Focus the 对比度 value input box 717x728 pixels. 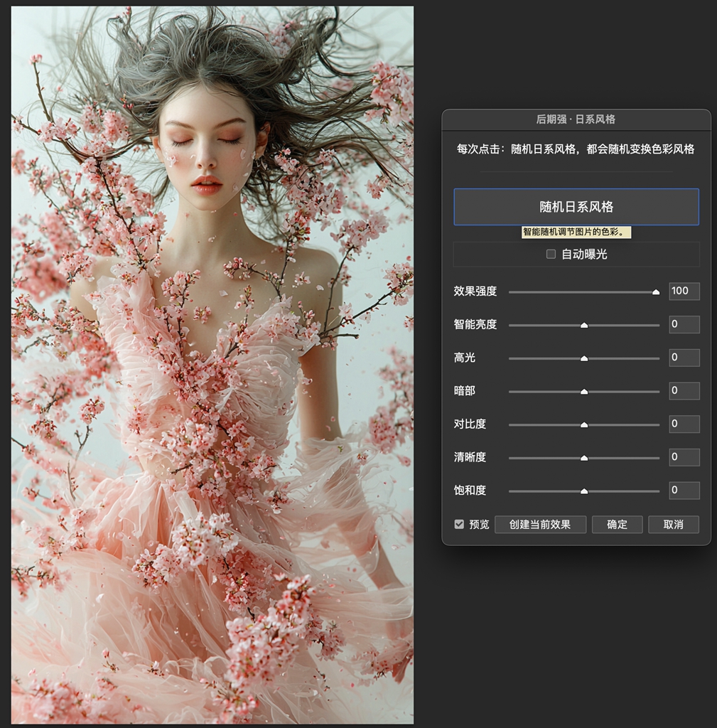coord(684,424)
